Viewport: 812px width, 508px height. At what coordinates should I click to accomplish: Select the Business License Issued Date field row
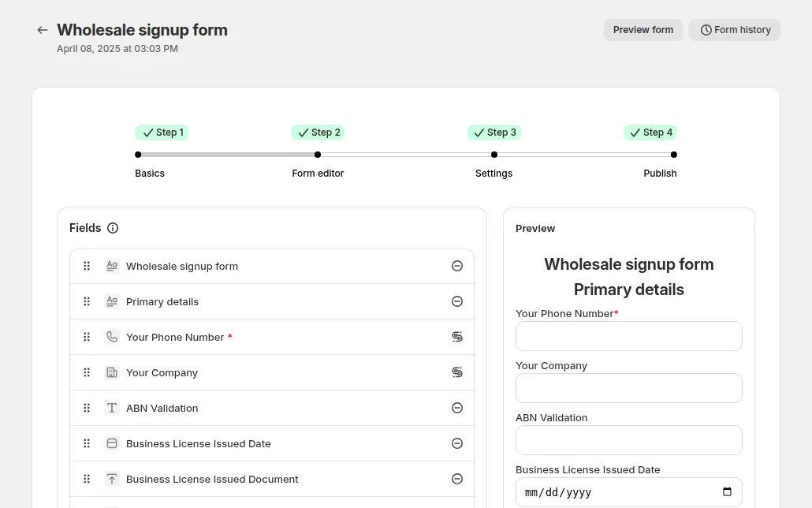tap(272, 444)
